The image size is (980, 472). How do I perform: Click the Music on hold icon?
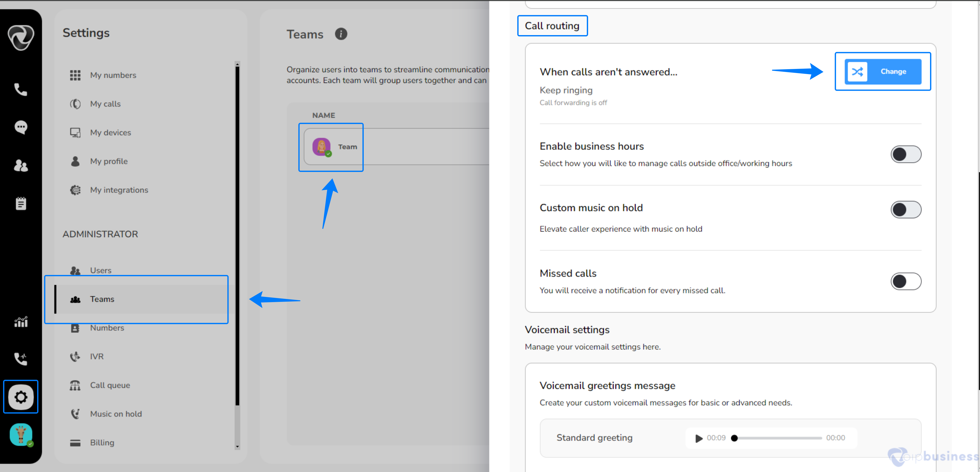tap(75, 414)
